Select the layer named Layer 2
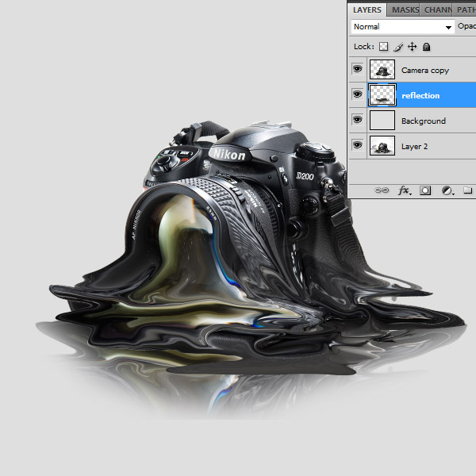 click(414, 146)
